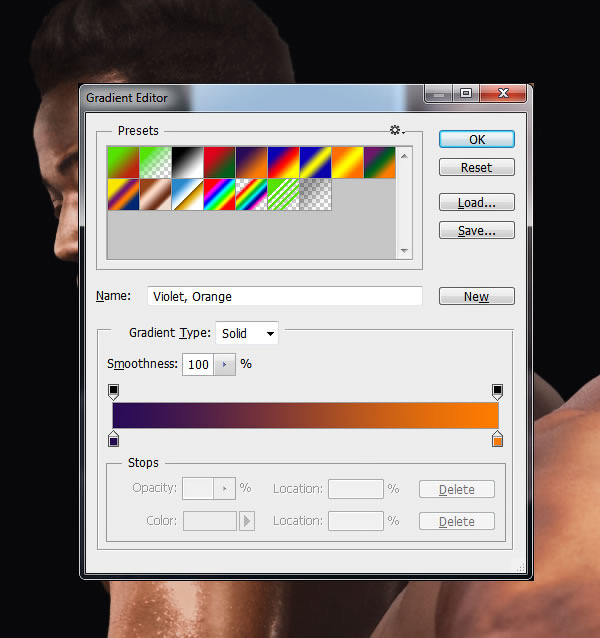Click the color stop Location field
Viewport: 600px width, 638px height.
pyautogui.click(x=356, y=521)
